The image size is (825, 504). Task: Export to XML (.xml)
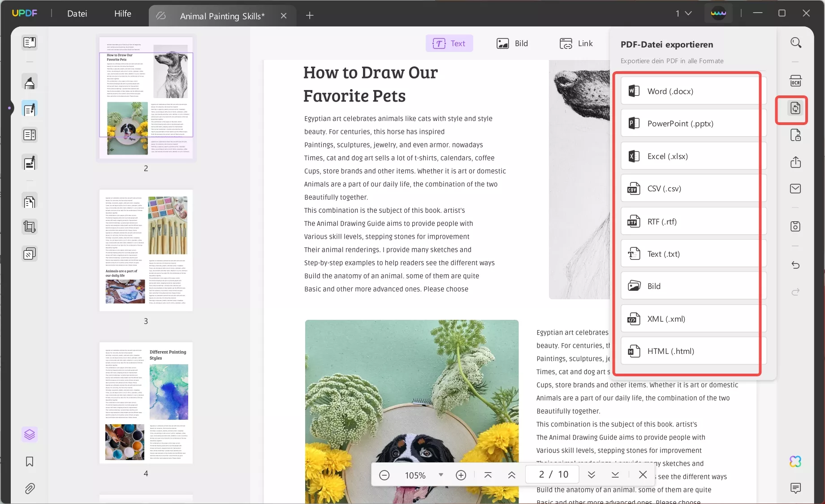(694, 319)
